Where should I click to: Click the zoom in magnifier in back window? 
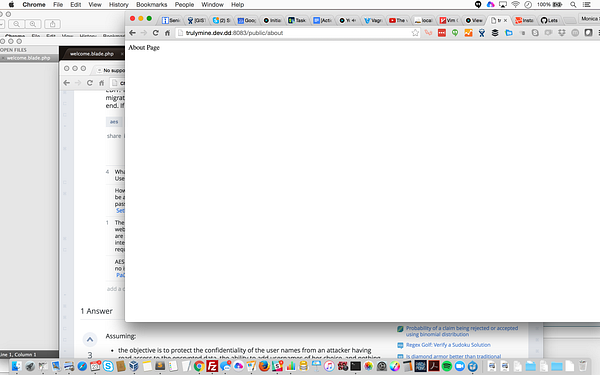coord(33,24)
